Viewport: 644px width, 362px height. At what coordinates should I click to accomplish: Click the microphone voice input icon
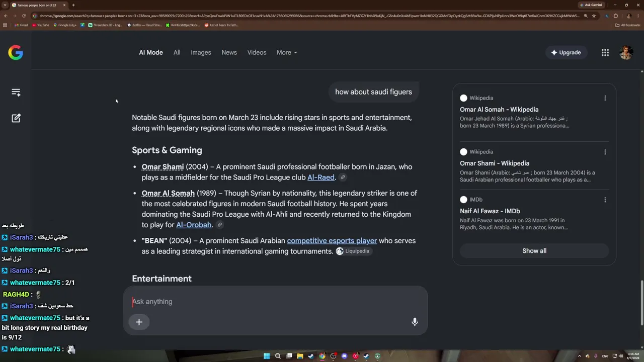click(x=415, y=322)
